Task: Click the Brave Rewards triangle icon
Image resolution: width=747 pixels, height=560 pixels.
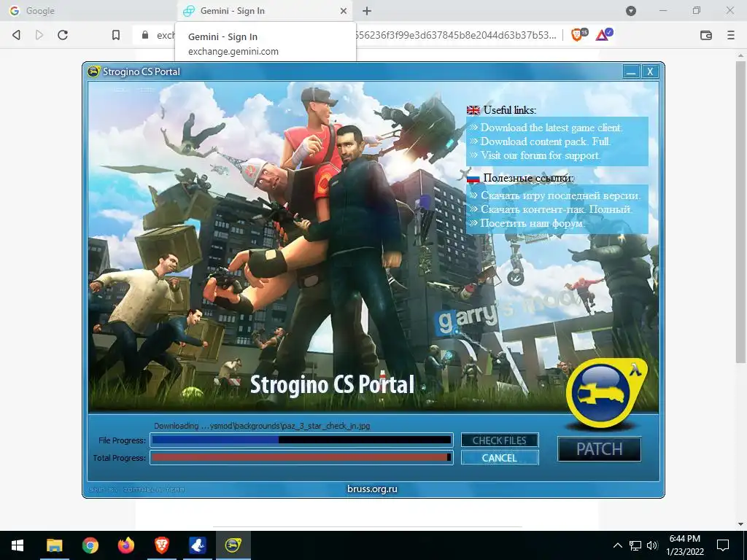Action: 603,34
